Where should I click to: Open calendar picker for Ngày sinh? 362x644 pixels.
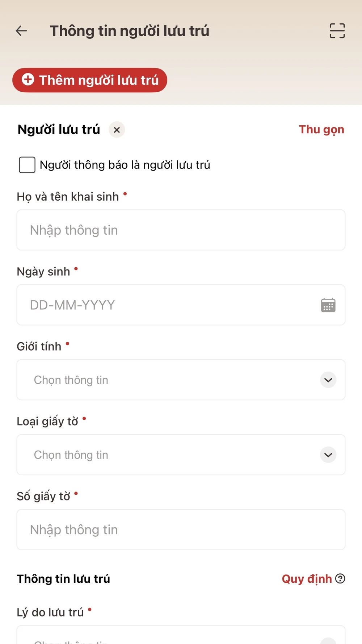tap(328, 305)
